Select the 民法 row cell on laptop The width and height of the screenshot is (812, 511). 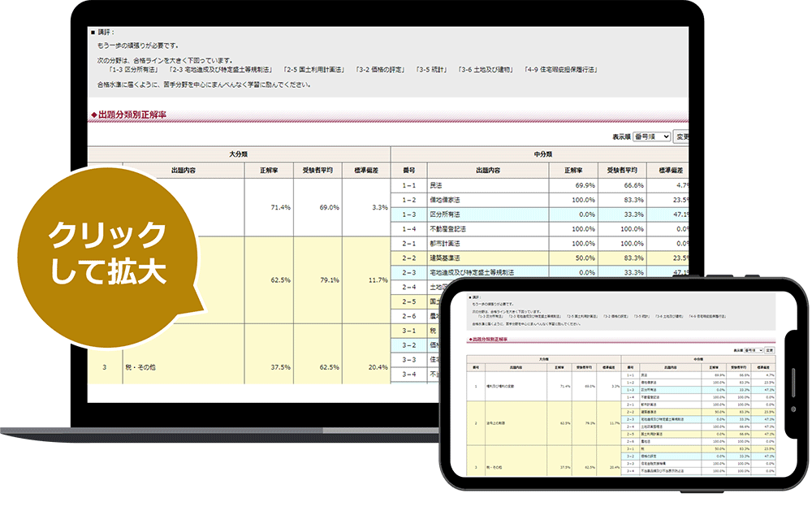click(488, 185)
